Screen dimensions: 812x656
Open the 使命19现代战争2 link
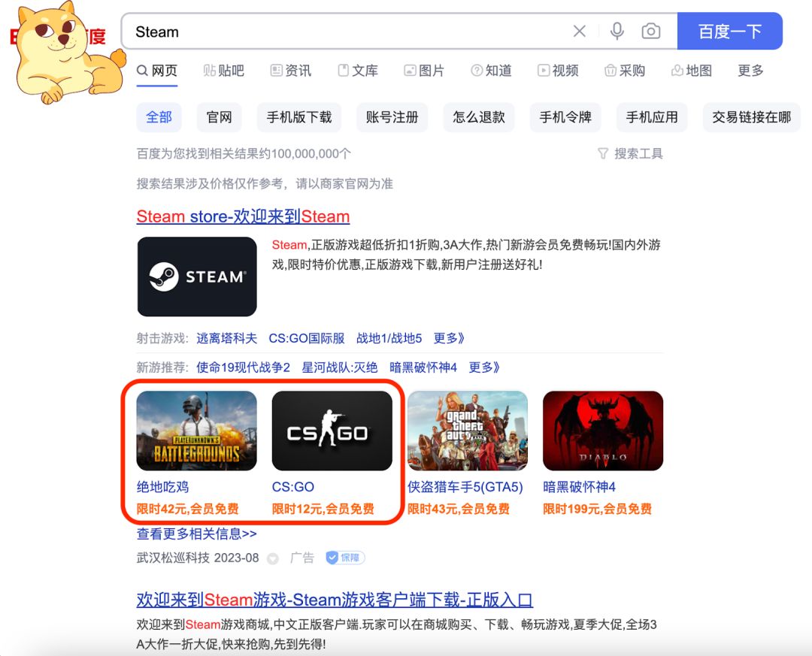(243, 367)
